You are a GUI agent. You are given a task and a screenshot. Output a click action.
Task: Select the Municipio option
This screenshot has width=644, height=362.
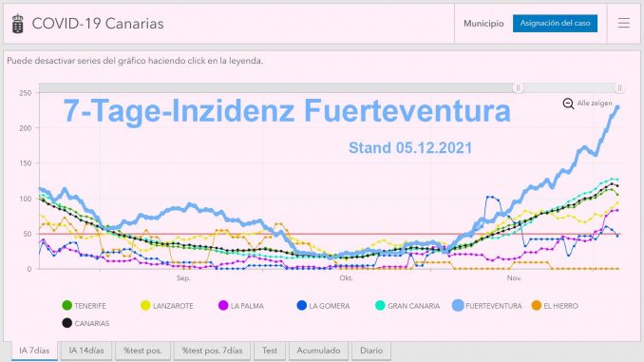(x=483, y=24)
